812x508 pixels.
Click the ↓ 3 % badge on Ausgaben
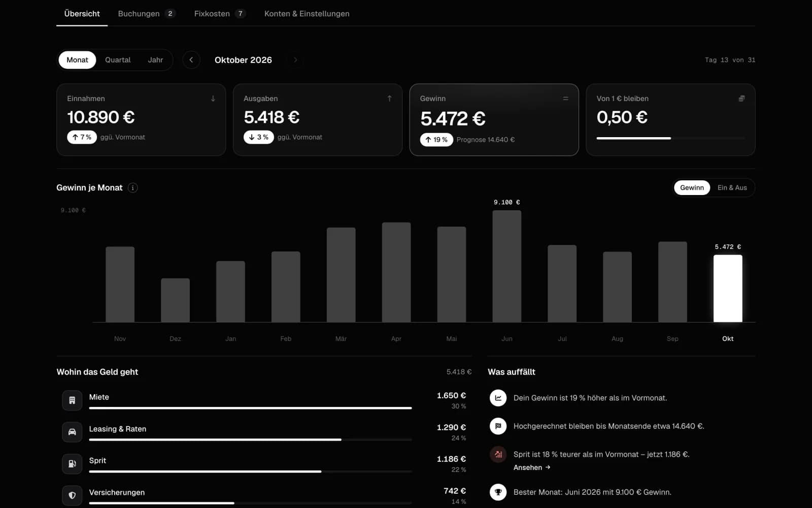(x=259, y=137)
